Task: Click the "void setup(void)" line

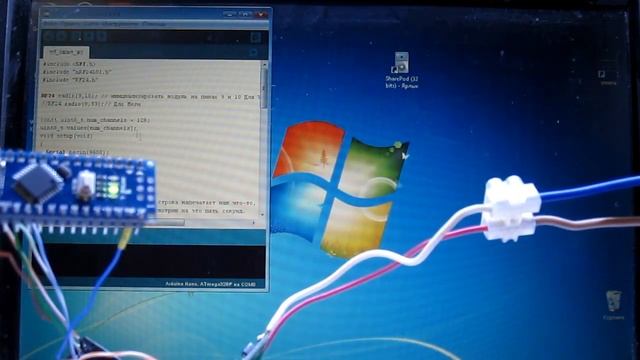Action: 66,136
